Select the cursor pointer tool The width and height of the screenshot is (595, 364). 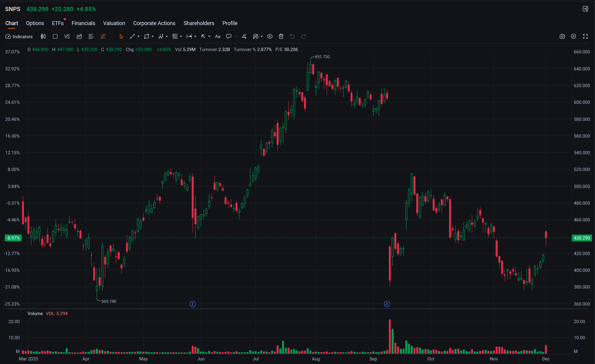click(x=121, y=36)
